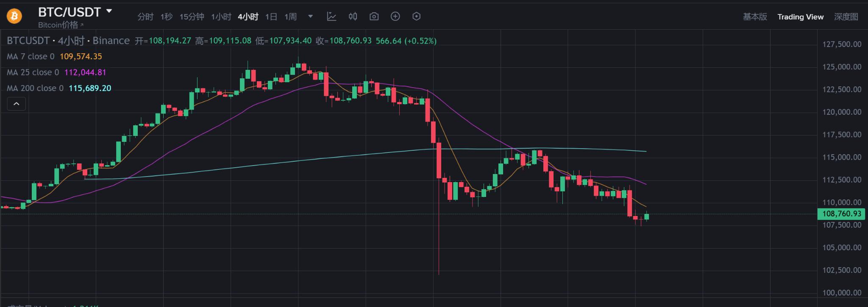The width and height of the screenshot is (868, 307).
Task: Select the 1日 time interval
Action: tap(271, 17)
